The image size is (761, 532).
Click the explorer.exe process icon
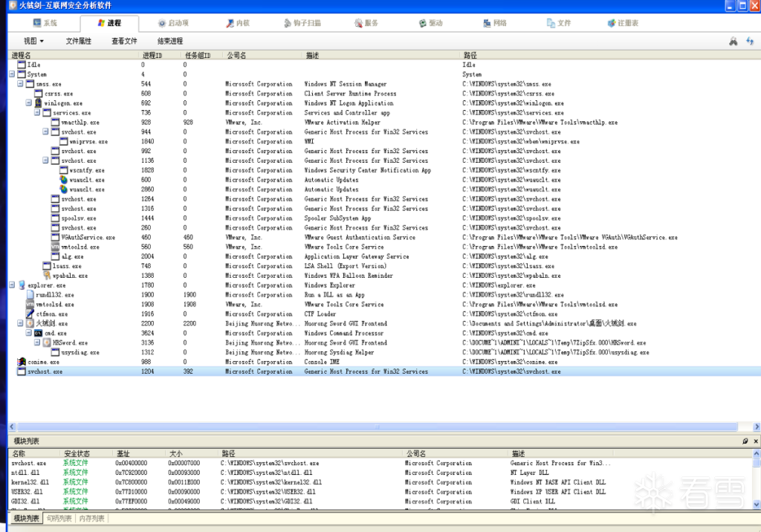[22, 285]
